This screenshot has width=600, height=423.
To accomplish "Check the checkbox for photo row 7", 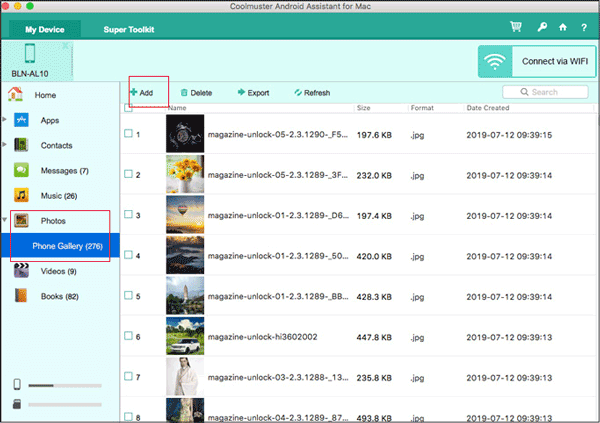I will [128, 376].
